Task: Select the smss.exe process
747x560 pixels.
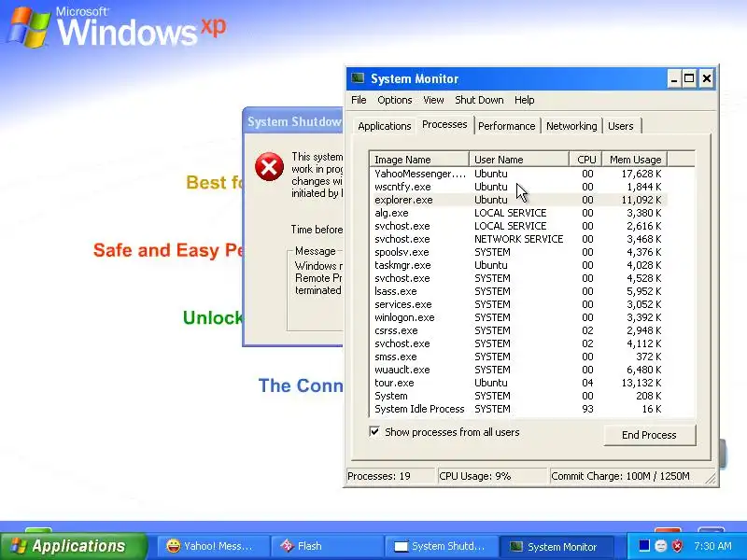Action: (x=518, y=357)
